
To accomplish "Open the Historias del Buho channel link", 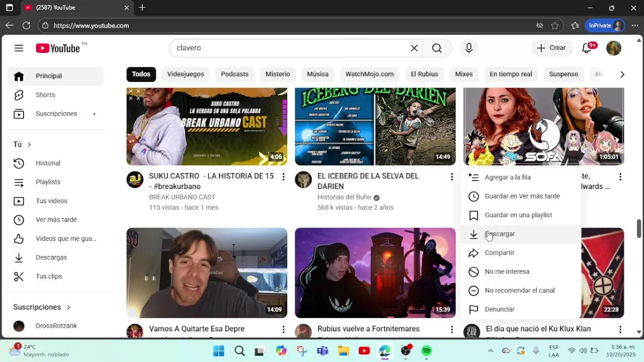I will pyautogui.click(x=344, y=197).
